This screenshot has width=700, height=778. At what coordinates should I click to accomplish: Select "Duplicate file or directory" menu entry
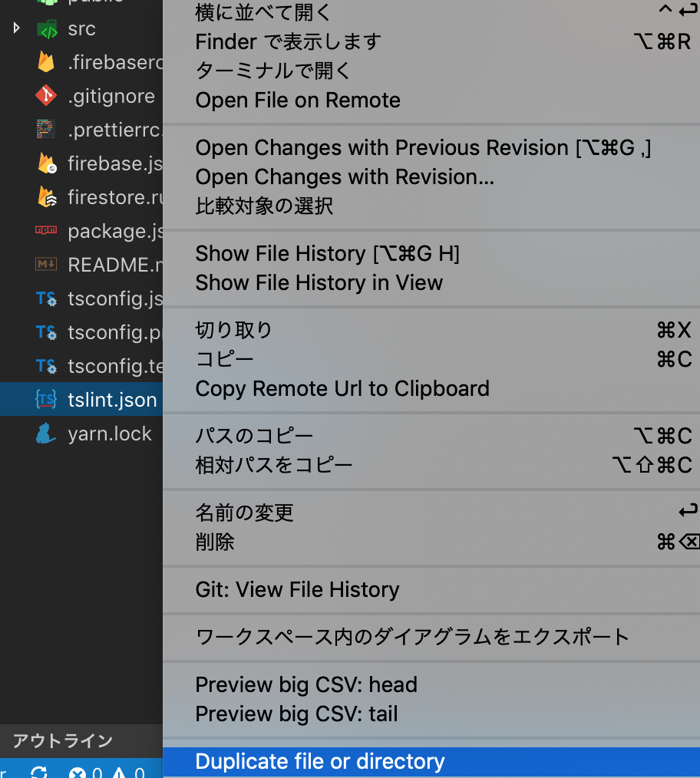(x=320, y=762)
